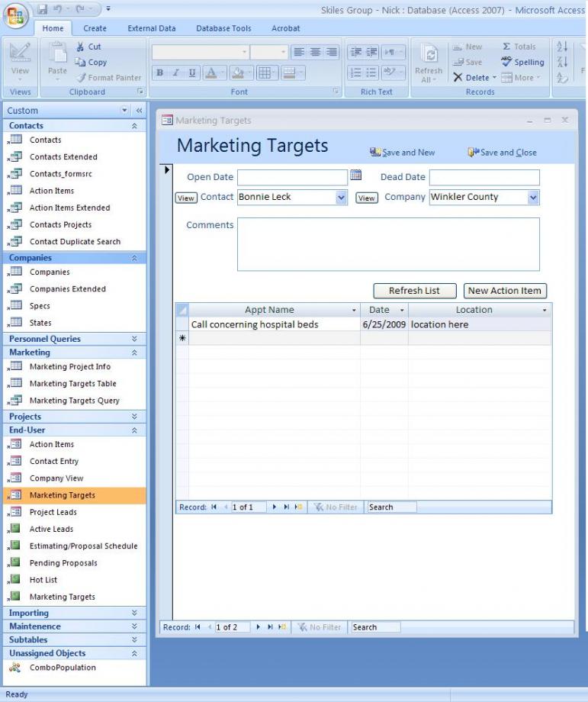Open the Project Leads form

point(53,512)
